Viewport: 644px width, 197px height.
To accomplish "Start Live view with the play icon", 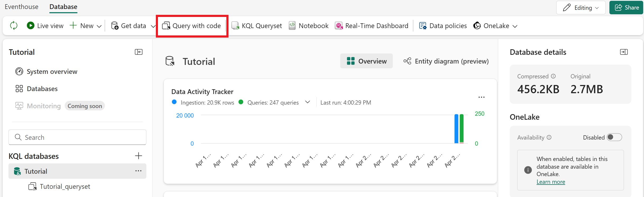I will pyautogui.click(x=30, y=25).
